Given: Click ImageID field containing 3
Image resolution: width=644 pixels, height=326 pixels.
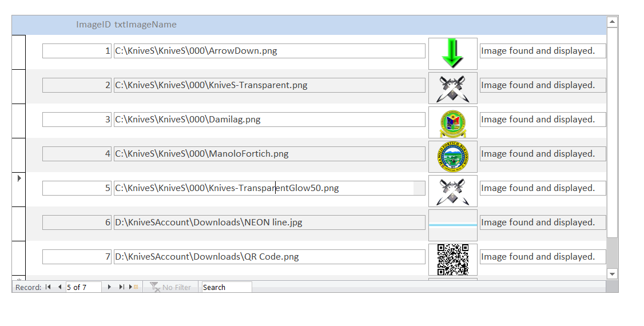Looking at the screenshot, I should tap(77, 120).
